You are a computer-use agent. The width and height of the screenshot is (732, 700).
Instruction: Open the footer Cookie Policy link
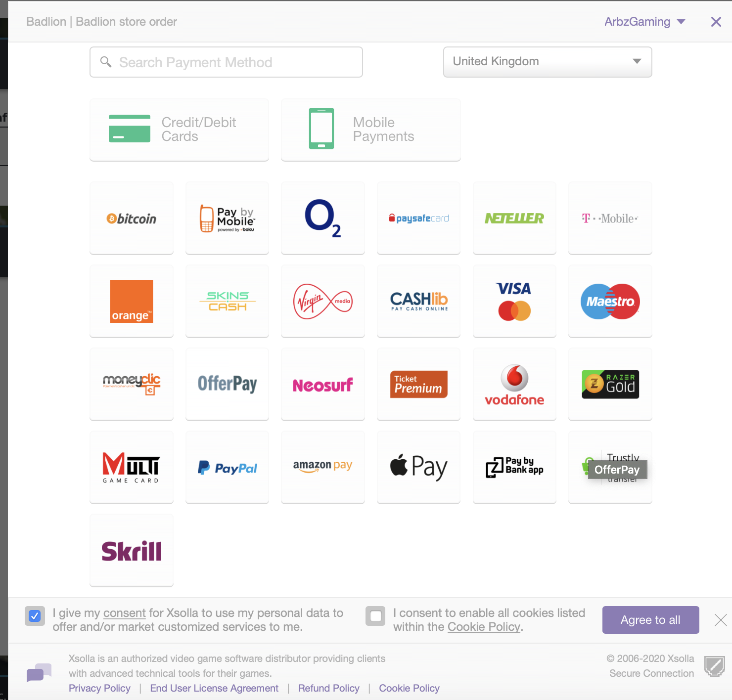(x=409, y=688)
